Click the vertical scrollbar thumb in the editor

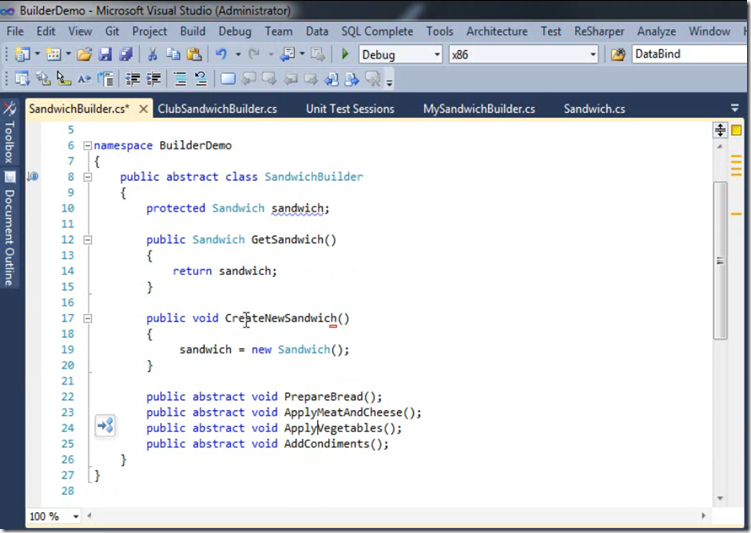pos(720,260)
